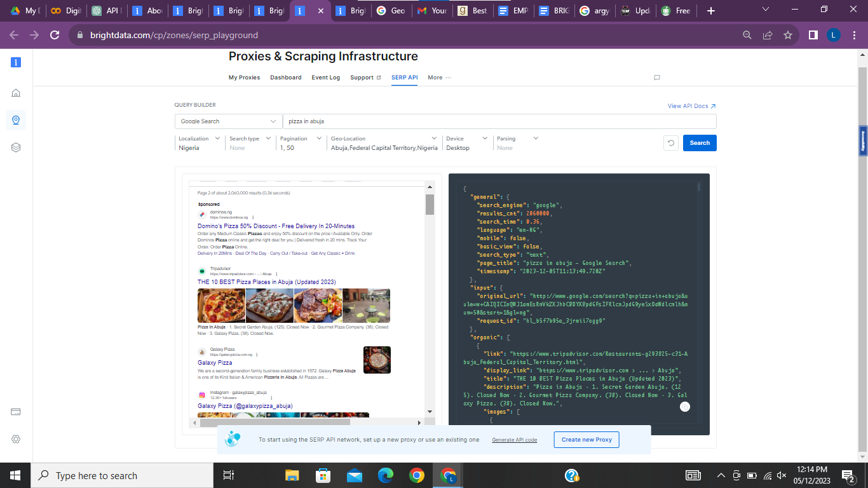Viewport: 868px width, 488px height.
Task: Open the Support external link tab
Action: (x=365, y=78)
